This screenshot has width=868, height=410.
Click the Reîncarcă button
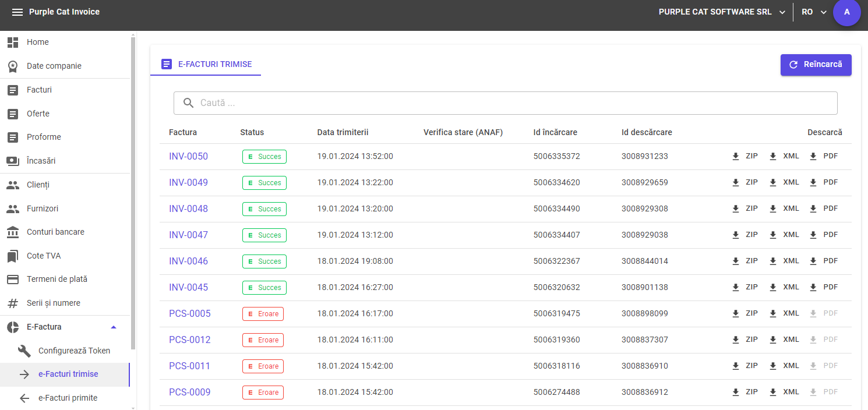coord(816,65)
